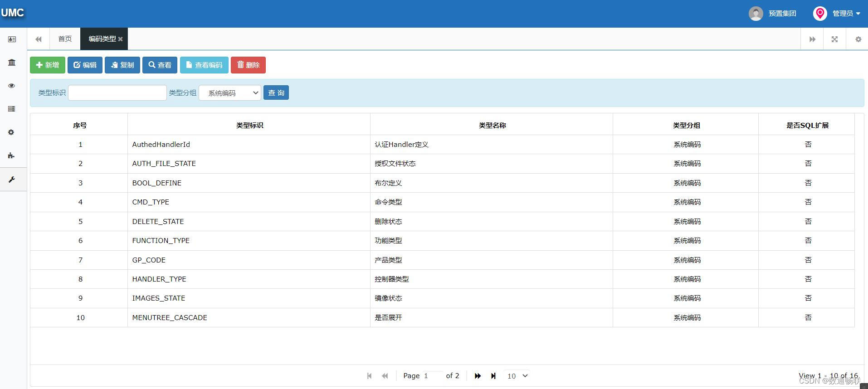Toggle fullscreen with the expand icon
Screen dimensions: 868x389
(x=834, y=39)
